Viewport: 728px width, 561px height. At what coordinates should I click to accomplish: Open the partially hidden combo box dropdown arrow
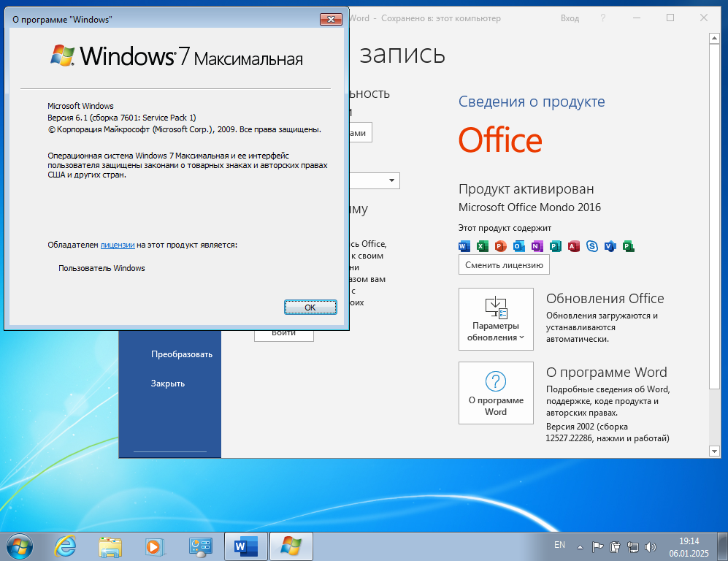click(392, 180)
